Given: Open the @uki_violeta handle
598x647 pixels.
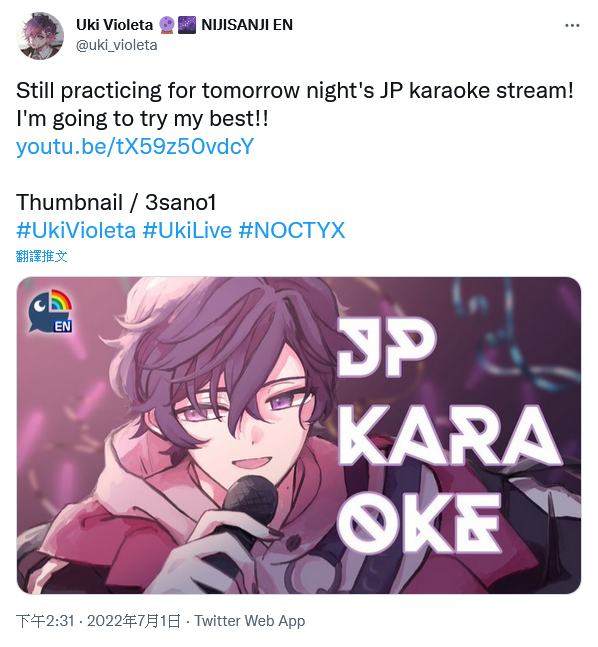Looking at the screenshot, I should [117, 45].
